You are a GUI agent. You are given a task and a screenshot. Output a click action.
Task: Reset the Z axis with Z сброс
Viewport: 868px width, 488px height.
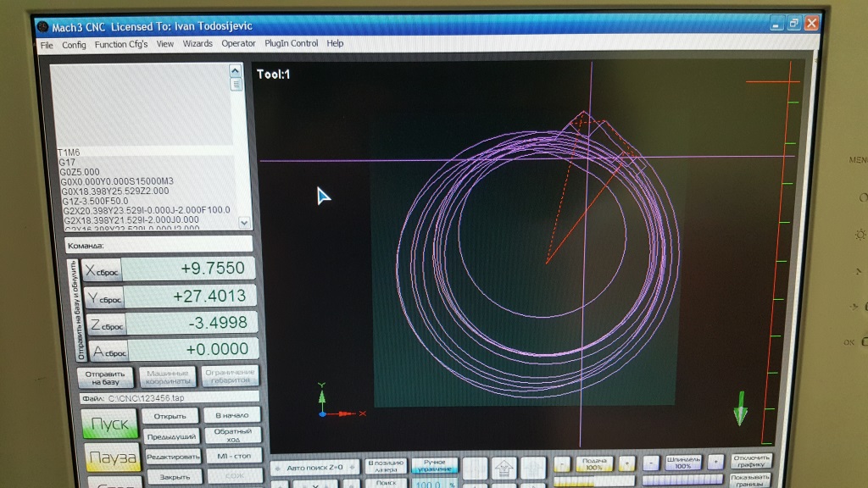click(x=107, y=324)
